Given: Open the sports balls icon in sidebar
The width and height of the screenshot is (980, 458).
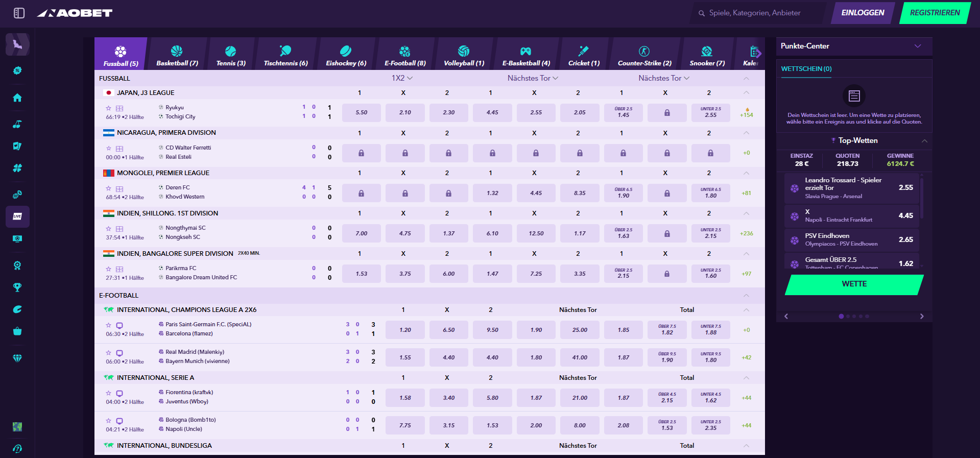Looking at the screenshot, I should 17,195.
